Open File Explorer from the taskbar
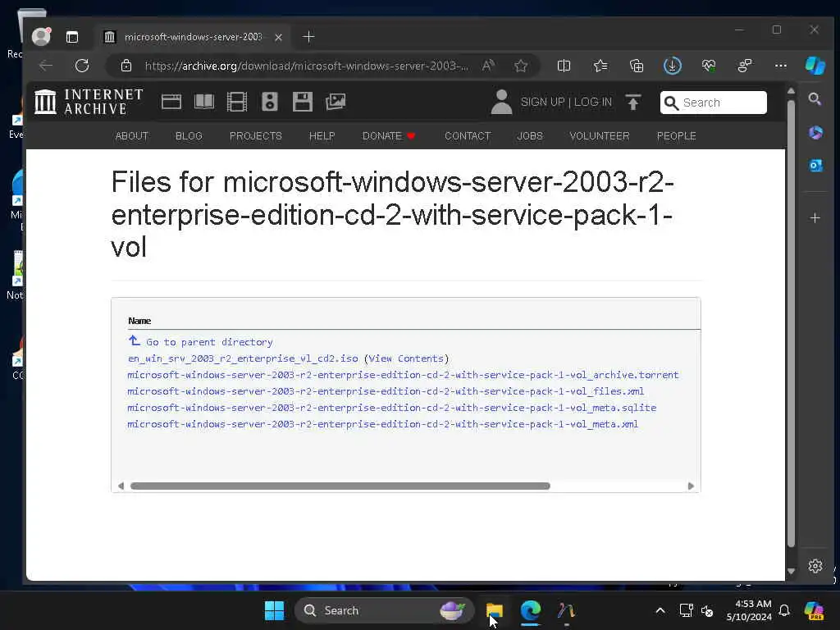 (494, 610)
